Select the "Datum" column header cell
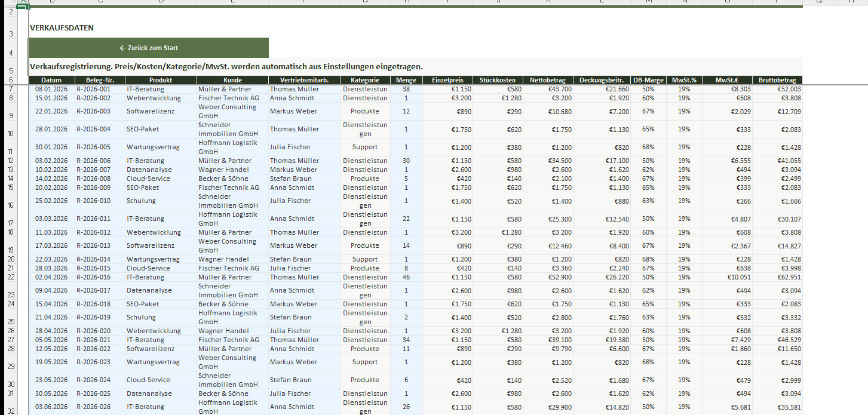The image size is (868, 415). pyautogui.click(x=51, y=80)
